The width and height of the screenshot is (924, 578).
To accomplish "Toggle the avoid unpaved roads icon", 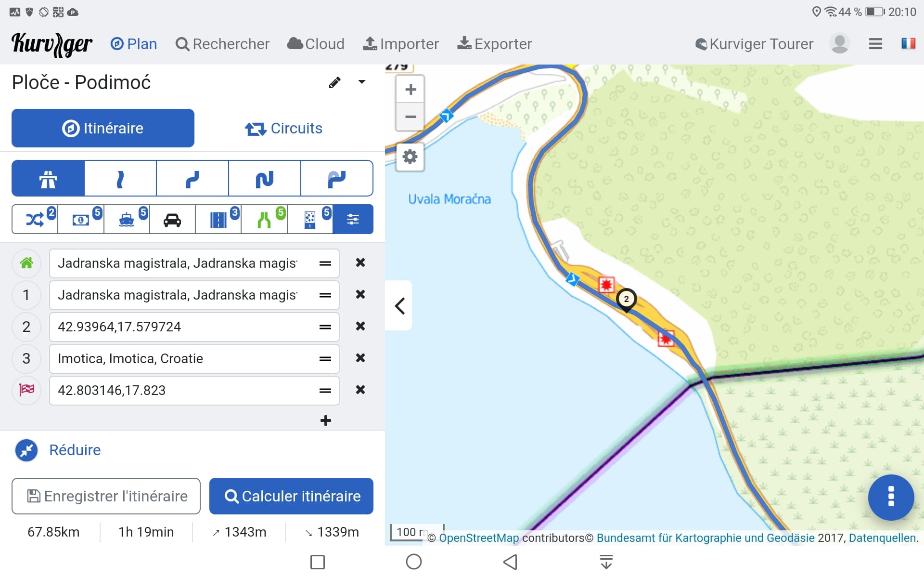I will [x=309, y=220].
